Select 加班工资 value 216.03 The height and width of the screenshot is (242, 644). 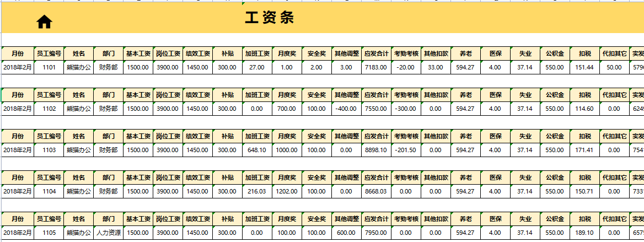pyautogui.click(x=257, y=191)
